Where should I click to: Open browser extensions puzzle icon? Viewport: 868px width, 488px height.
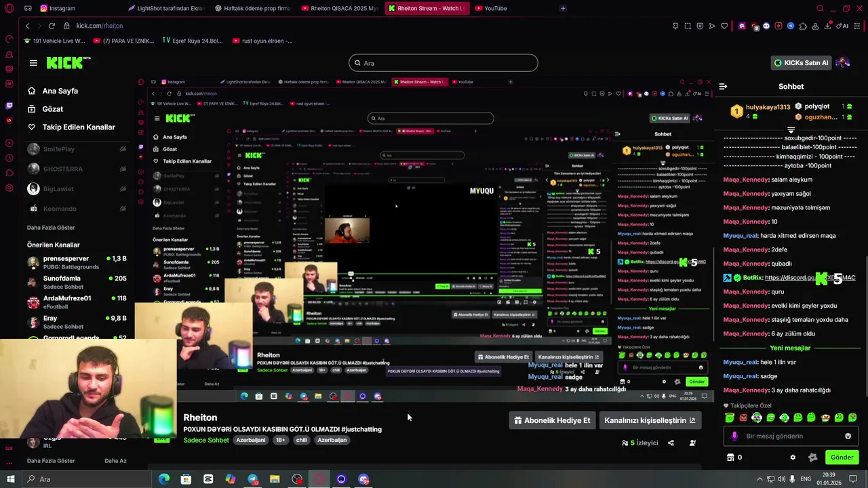pyautogui.click(x=803, y=26)
